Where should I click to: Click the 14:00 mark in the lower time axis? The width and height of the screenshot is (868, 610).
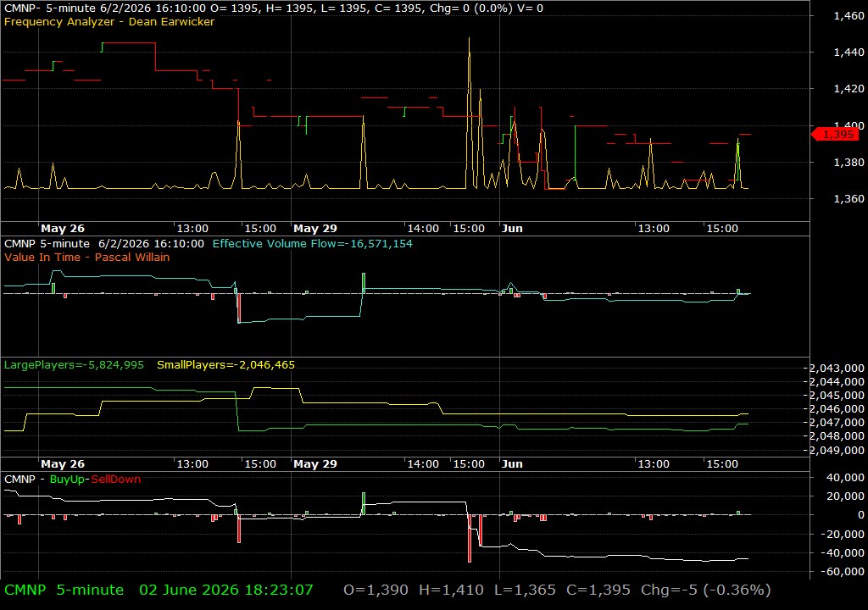423,464
